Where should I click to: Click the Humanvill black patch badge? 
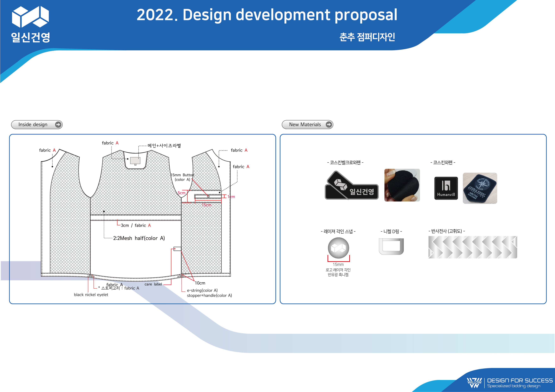click(x=446, y=188)
